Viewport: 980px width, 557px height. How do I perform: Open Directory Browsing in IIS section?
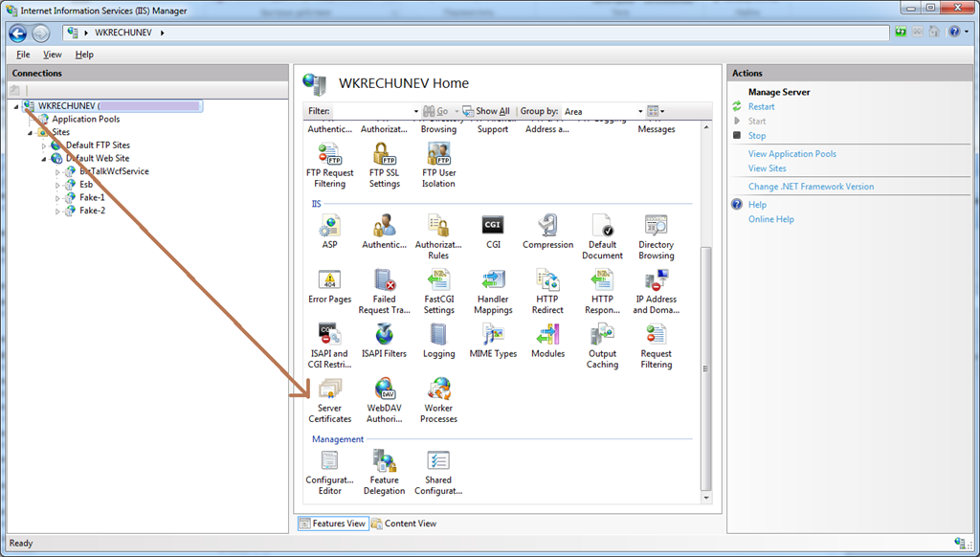pyautogui.click(x=656, y=236)
